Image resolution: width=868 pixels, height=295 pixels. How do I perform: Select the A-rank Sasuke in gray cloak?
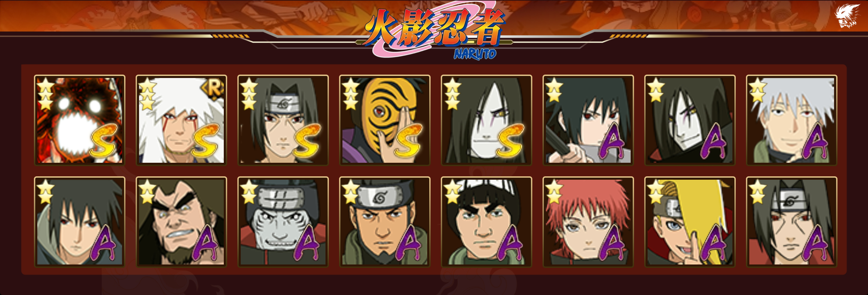tap(80, 222)
